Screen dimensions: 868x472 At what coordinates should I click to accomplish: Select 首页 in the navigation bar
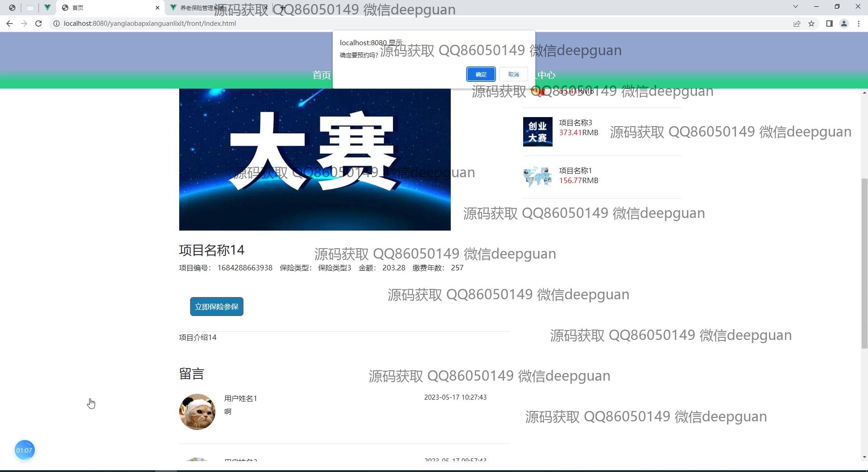coord(321,75)
